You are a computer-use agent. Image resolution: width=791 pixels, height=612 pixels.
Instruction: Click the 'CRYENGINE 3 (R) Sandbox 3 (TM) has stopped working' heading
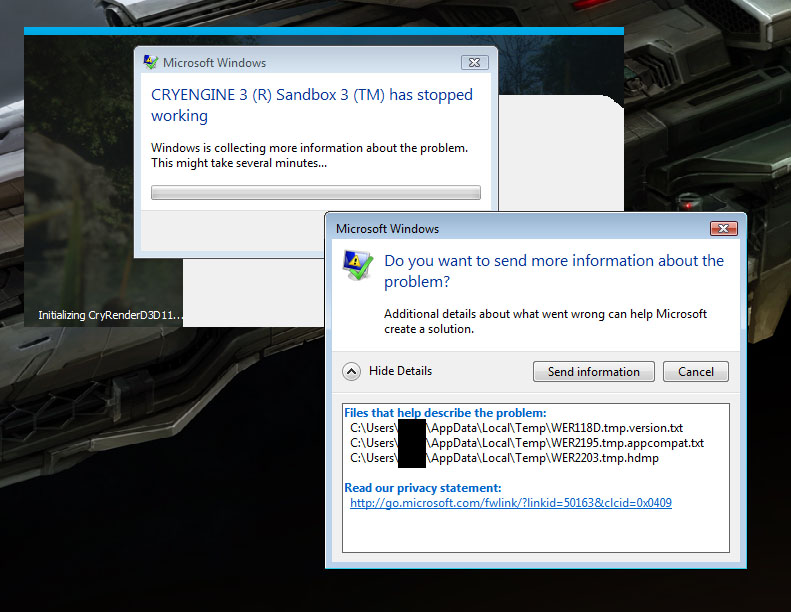(x=312, y=105)
